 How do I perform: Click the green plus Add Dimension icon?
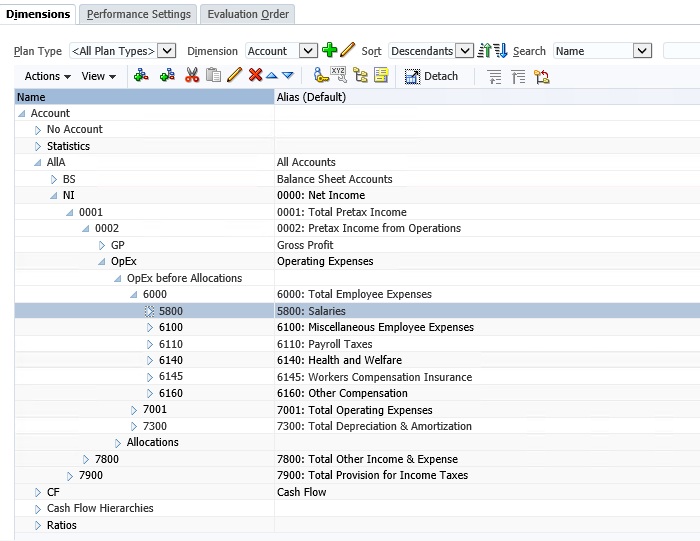(x=330, y=50)
